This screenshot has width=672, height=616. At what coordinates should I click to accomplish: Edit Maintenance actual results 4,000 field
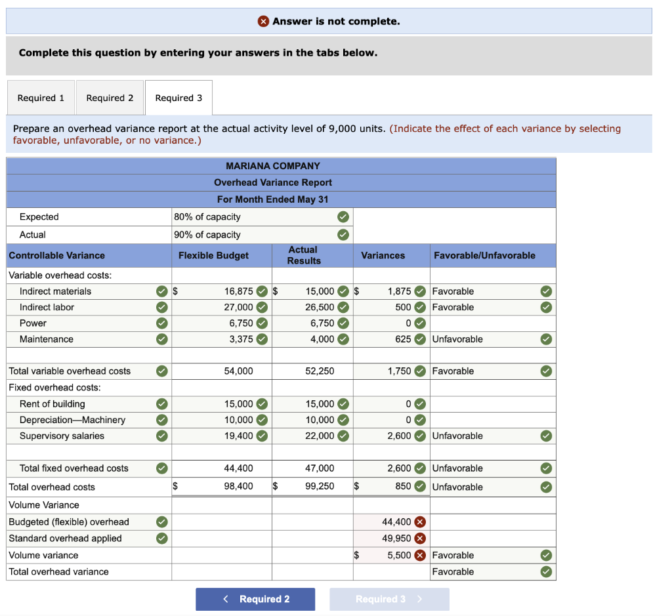[x=312, y=339]
